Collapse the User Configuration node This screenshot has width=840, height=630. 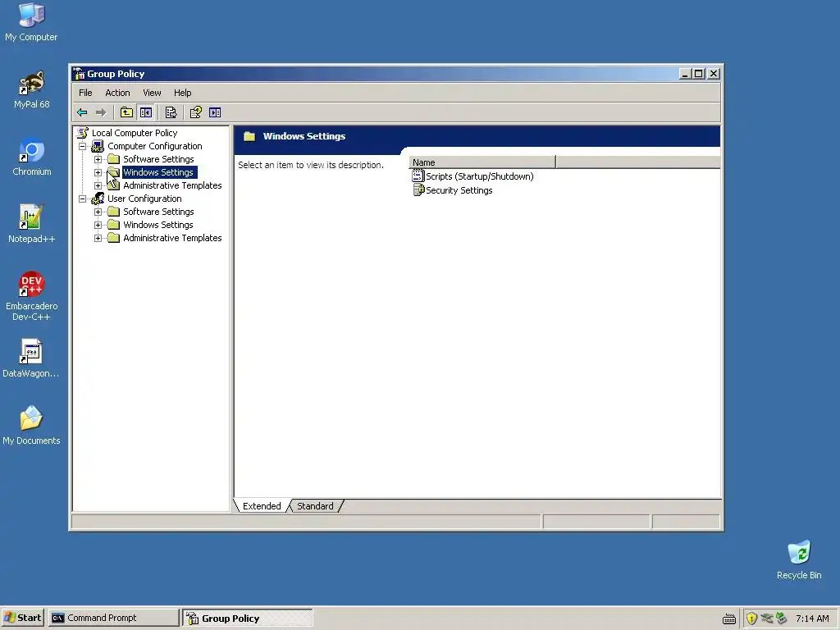(83, 199)
